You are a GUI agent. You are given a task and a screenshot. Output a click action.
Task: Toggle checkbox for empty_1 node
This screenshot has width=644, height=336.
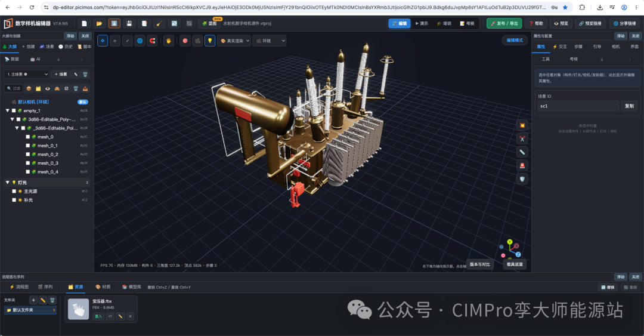pos(14,110)
